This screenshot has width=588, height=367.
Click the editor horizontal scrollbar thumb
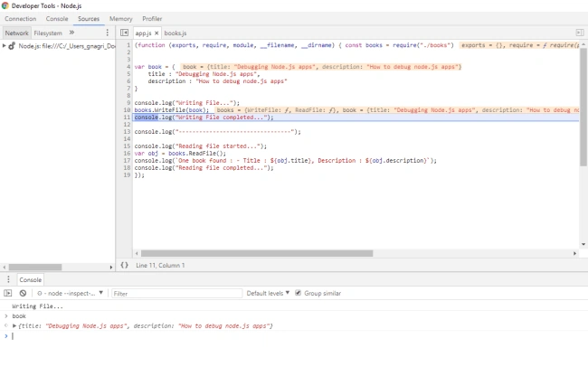(x=257, y=253)
